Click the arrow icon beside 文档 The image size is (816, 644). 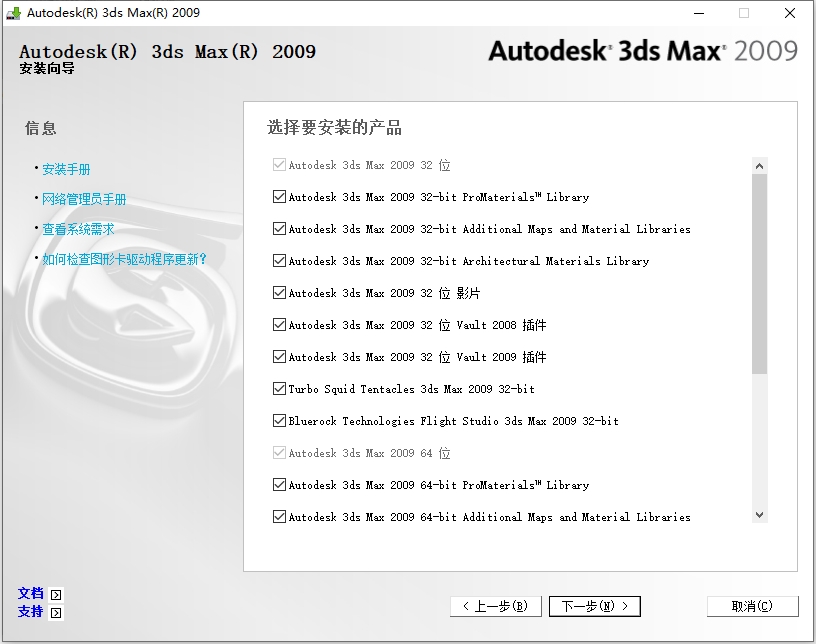point(56,594)
